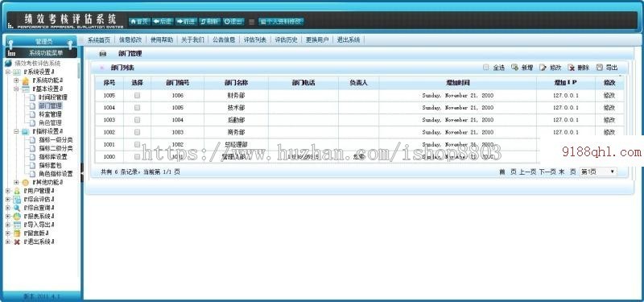644x302 pixels.
Task: Click the icon beside 留言板
Action: click(x=17, y=234)
